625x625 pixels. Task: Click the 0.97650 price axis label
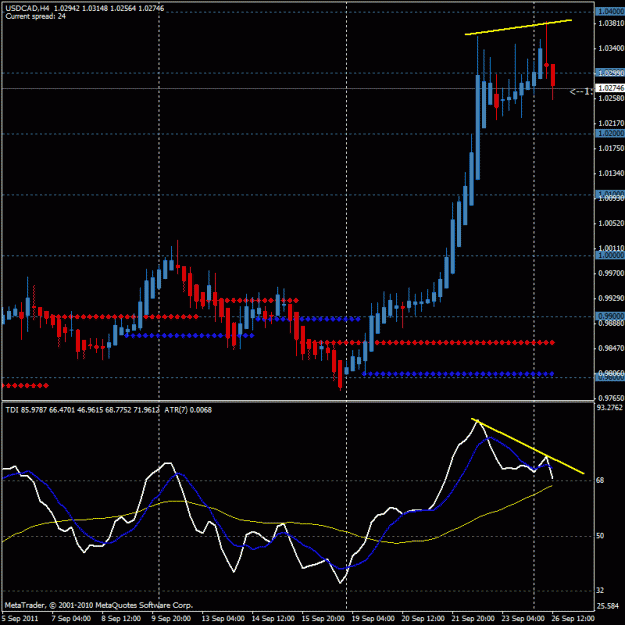click(x=611, y=398)
